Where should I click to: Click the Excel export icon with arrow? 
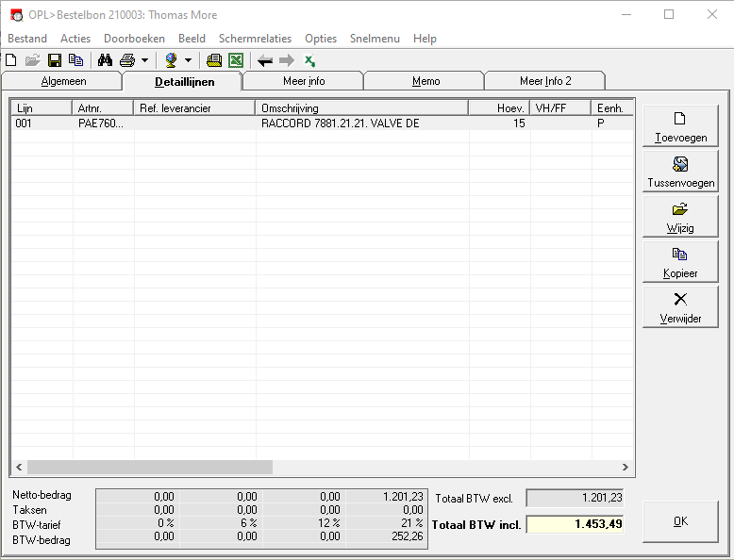[309, 60]
